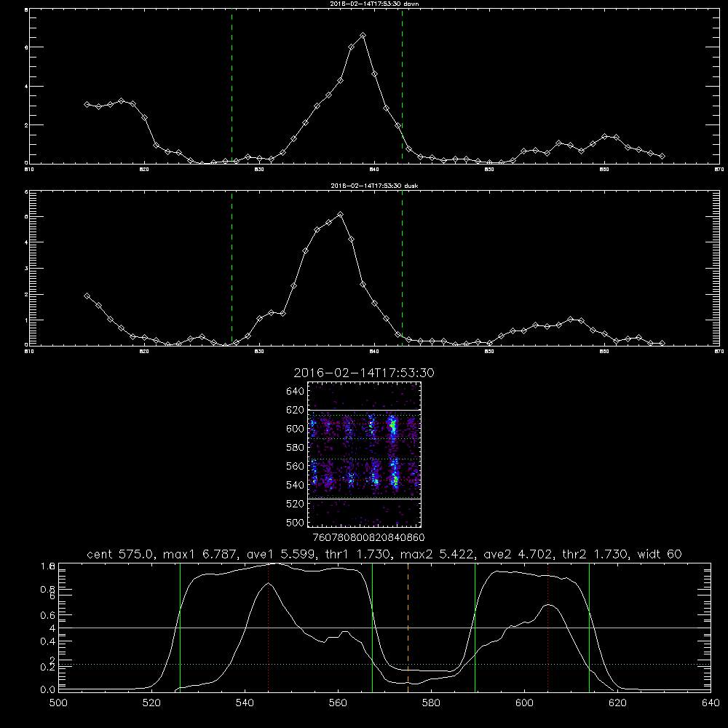Click the highest diamond data point in the dawn plot
The height and width of the screenshot is (728, 728).
click(363, 35)
